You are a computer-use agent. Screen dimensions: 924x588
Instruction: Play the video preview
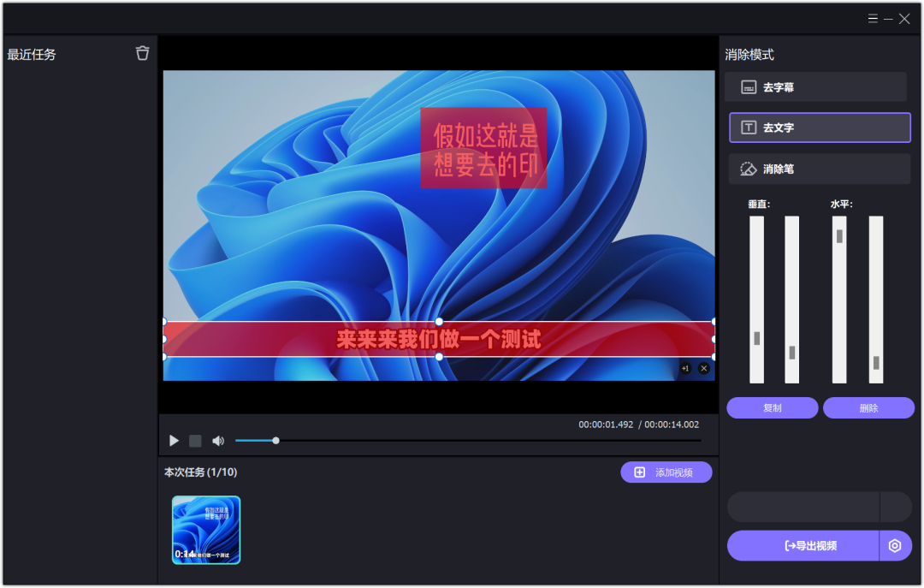pos(174,441)
